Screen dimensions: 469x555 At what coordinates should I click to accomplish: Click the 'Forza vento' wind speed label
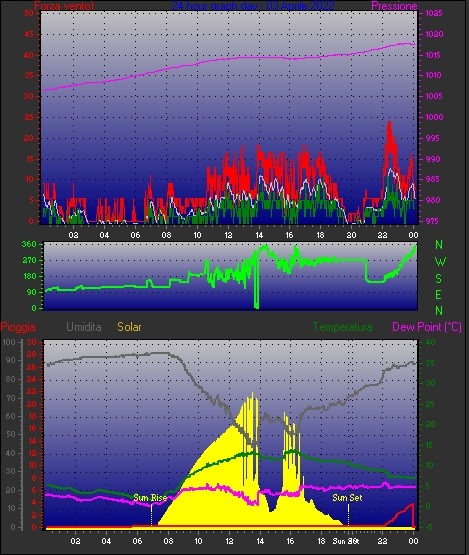(x=64, y=6)
